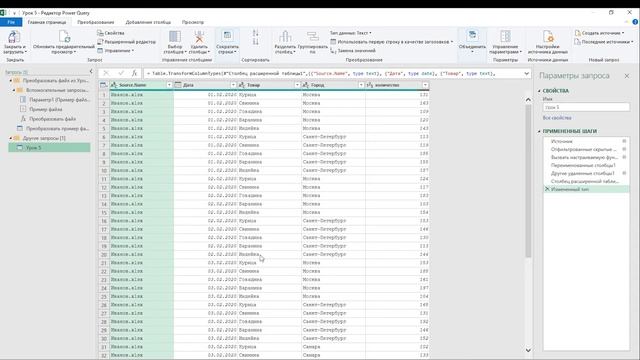The image size is (640, 360).
Task: Open the Advanced Editor (Расширенный редактор)
Action: (x=127, y=42)
